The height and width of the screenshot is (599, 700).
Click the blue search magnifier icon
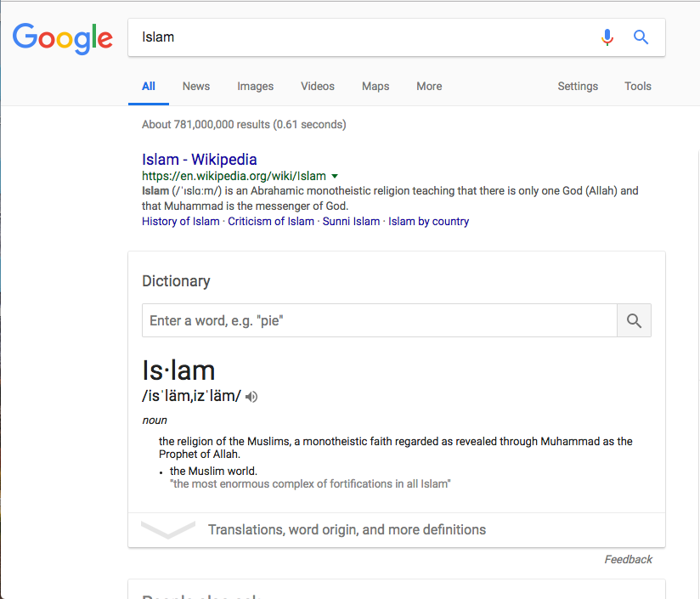(641, 37)
